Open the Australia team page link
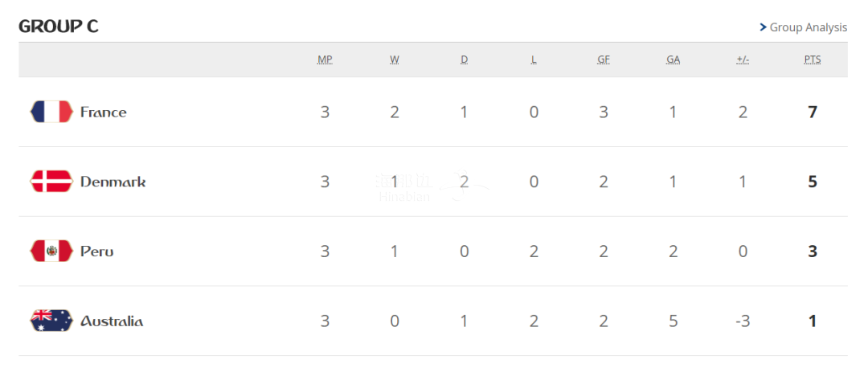The width and height of the screenshot is (868, 372). [x=112, y=321]
